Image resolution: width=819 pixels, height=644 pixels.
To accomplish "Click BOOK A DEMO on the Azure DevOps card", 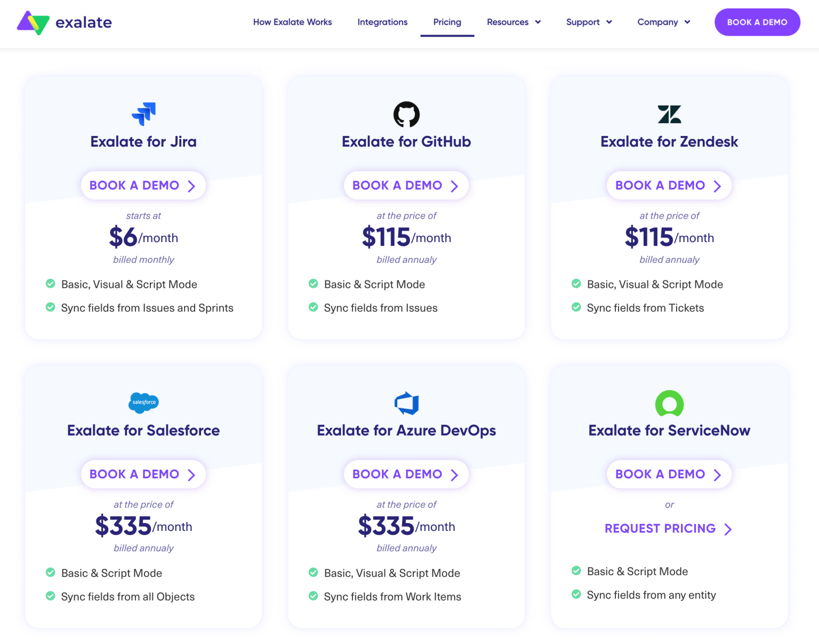I will pos(406,474).
